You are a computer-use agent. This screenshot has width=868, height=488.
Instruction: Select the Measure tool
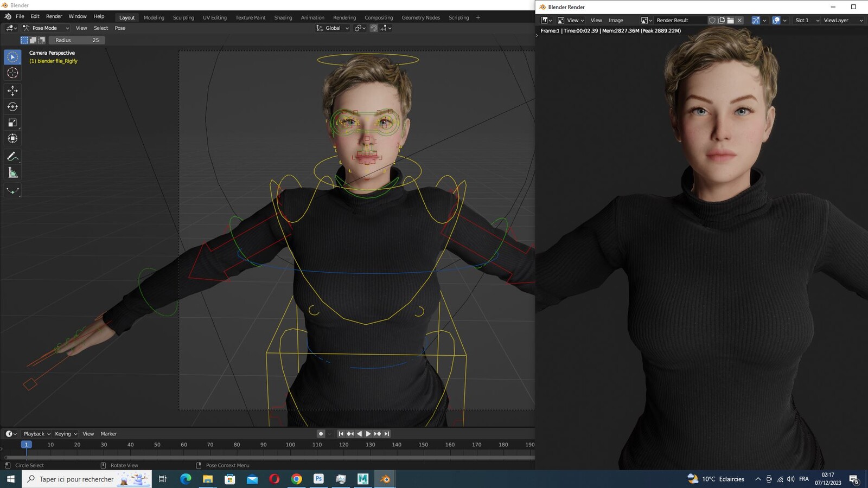click(x=12, y=172)
